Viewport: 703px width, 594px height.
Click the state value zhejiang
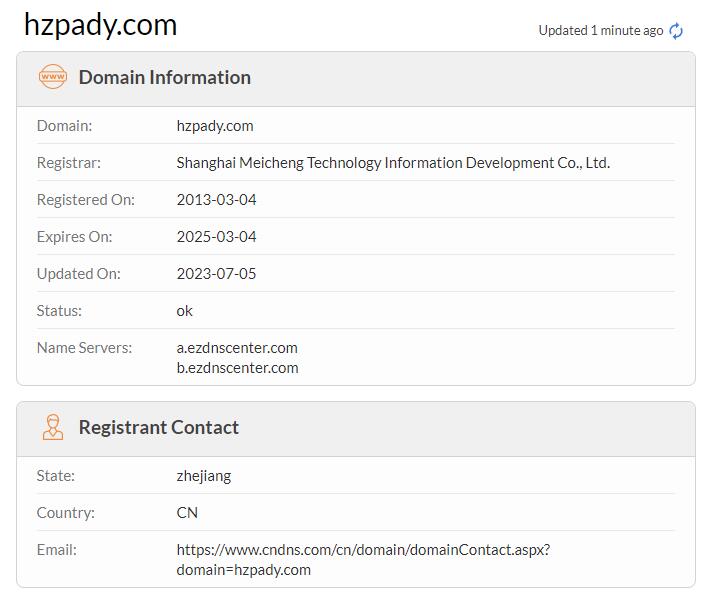click(204, 476)
